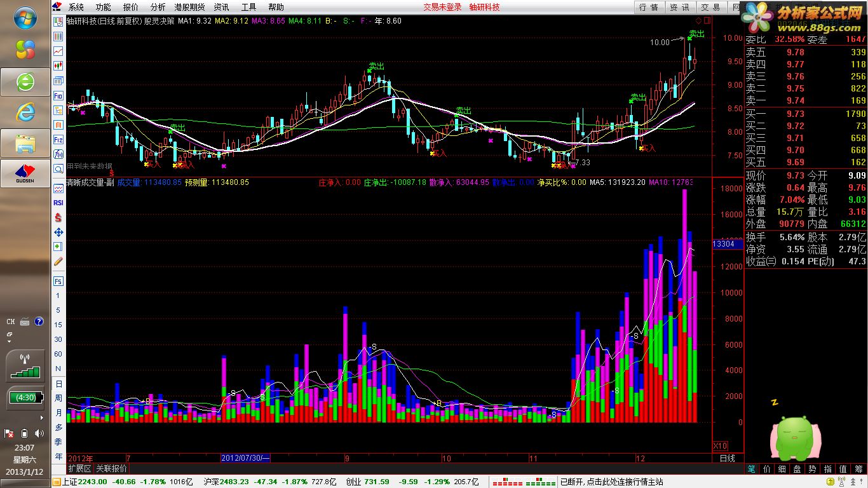This screenshot has height=488, width=868.
Task: Click the blue four-way move arrows icon
Action: tap(58, 232)
